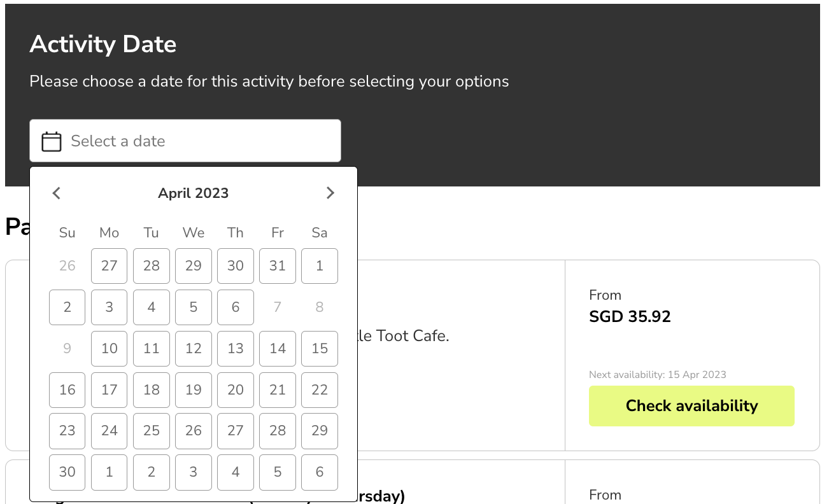The height and width of the screenshot is (504, 829).
Task: Select March 27 in the first row
Action: (x=110, y=266)
